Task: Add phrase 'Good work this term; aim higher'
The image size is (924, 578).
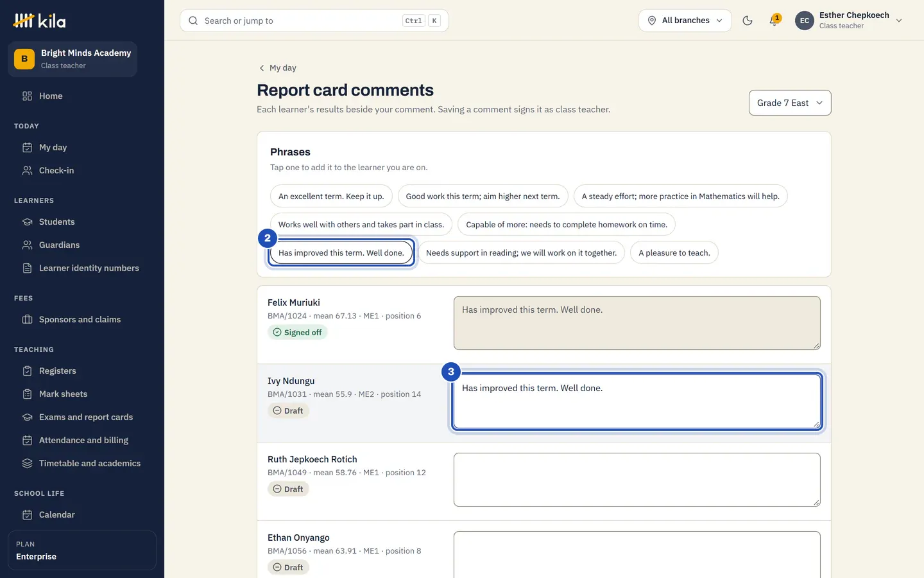Action: (483, 197)
